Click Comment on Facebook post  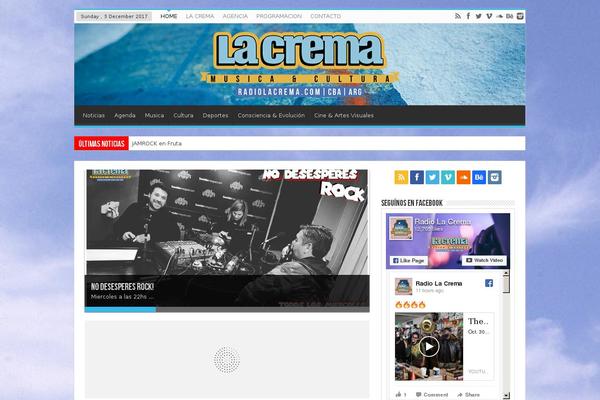tap(432, 395)
